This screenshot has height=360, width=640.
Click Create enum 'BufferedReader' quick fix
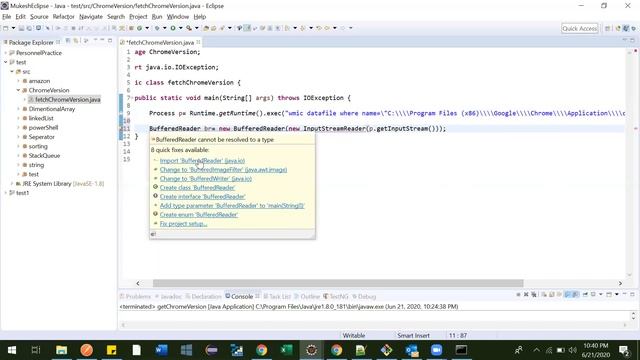199,215
